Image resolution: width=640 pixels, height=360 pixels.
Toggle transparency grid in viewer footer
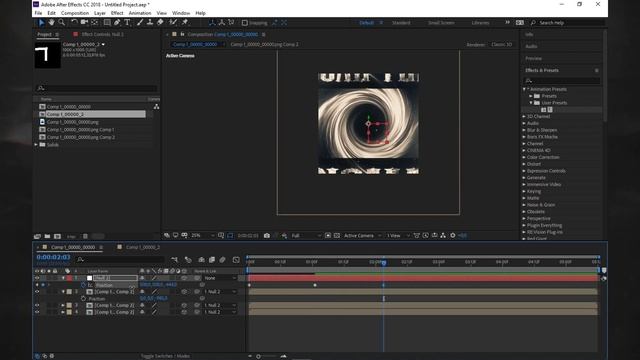[336, 236]
